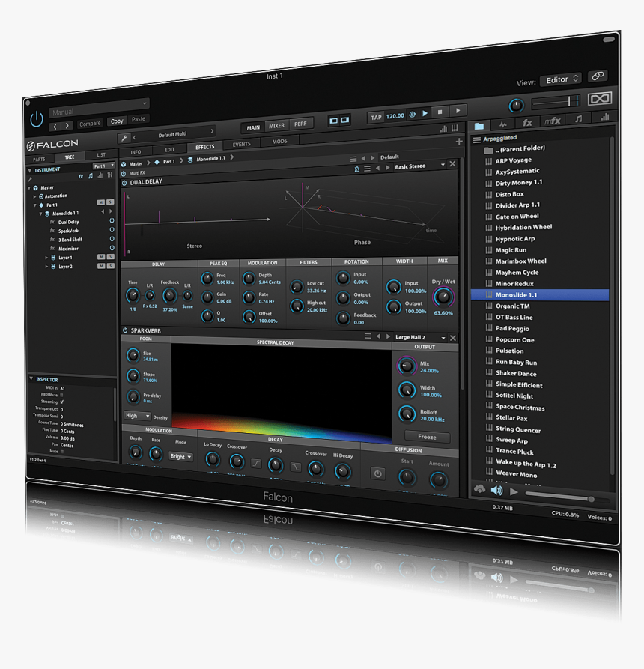This screenshot has height=669, width=644.
Task: Switch to the LIST tab
Action: click(x=101, y=154)
